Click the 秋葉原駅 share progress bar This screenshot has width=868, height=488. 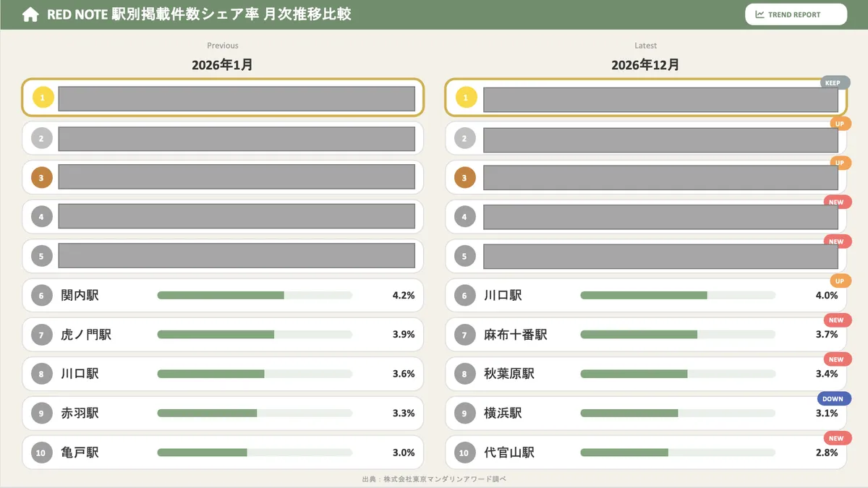[677, 374]
